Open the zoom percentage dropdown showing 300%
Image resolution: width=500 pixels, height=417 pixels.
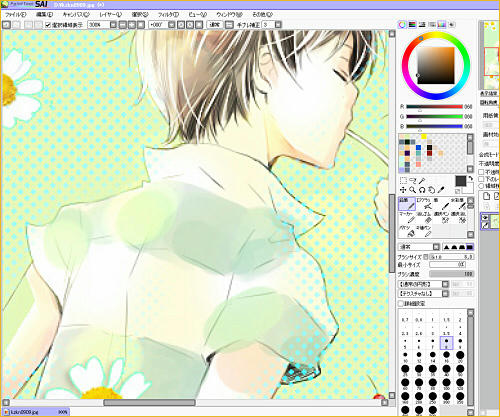pyautogui.click(x=113, y=25)
